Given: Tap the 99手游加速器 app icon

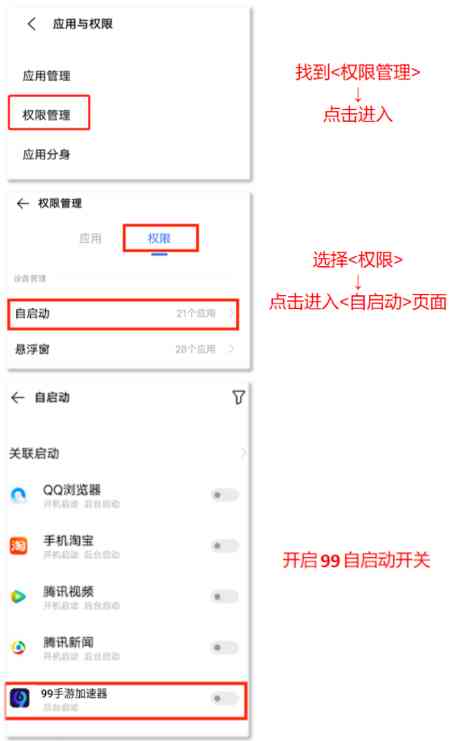Looking at the screenshot, I should (x=20, y=698).
